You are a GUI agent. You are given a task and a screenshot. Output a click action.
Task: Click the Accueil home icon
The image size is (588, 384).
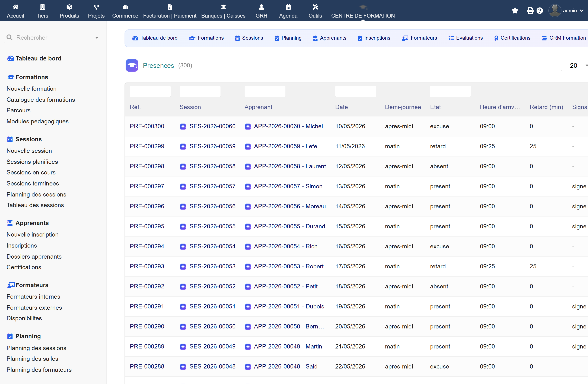15,7
